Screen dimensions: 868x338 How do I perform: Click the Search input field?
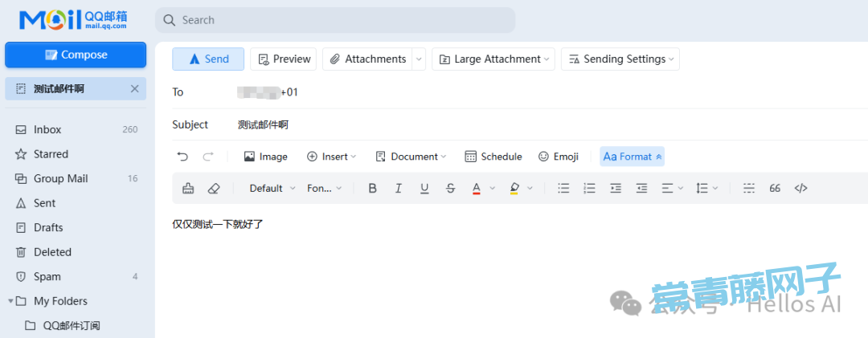pyautogui.click(x=338, y=20)
